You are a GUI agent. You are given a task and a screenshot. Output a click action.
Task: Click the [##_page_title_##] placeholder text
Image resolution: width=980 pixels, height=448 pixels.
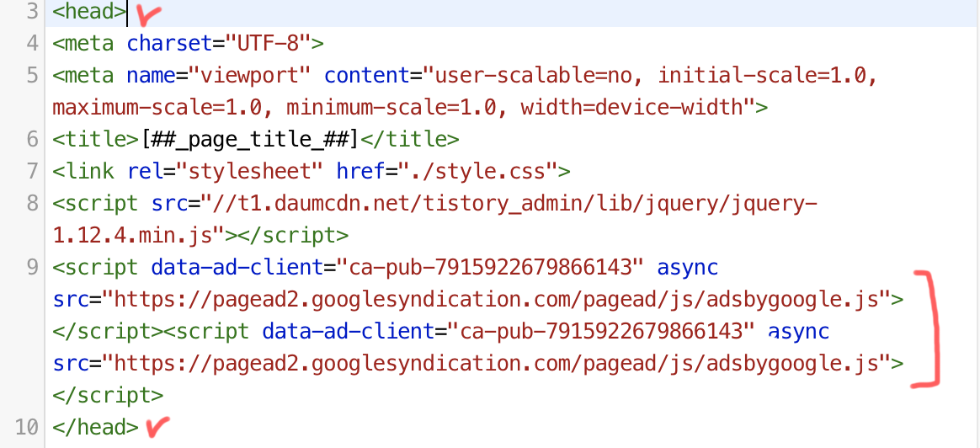(x=249, y=139)
